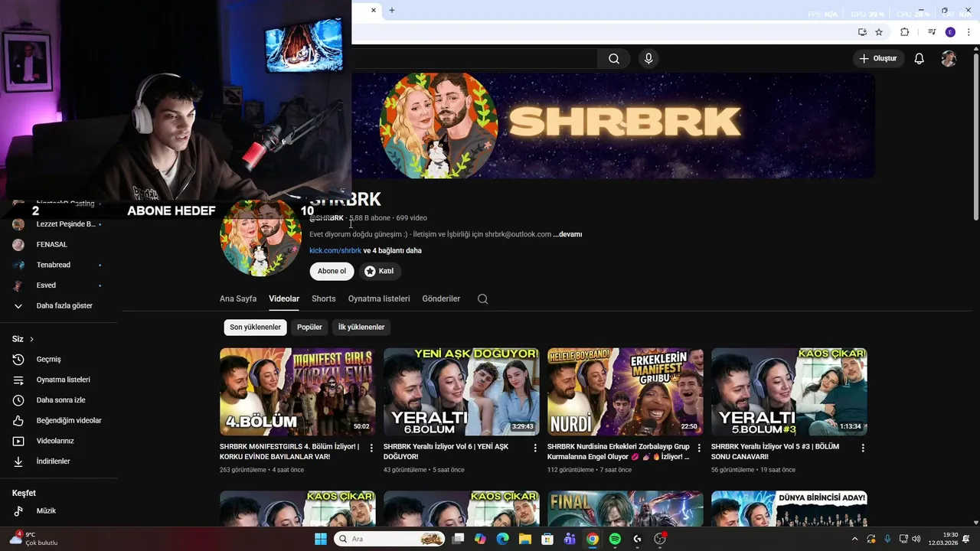Image resolution: width=980 pixels, height=551 pixels.
Task: Open Chrome extensions puzzle icon
Action: point(904,32)
